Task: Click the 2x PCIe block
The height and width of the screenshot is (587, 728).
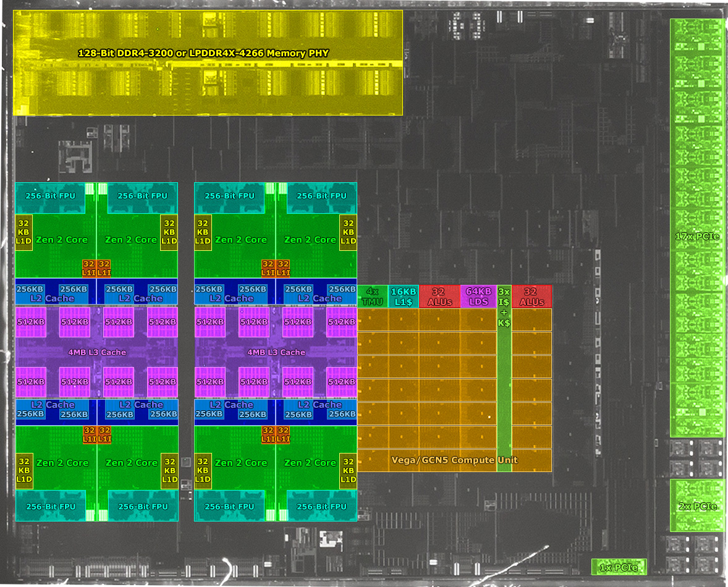Action: pos(697,505)
